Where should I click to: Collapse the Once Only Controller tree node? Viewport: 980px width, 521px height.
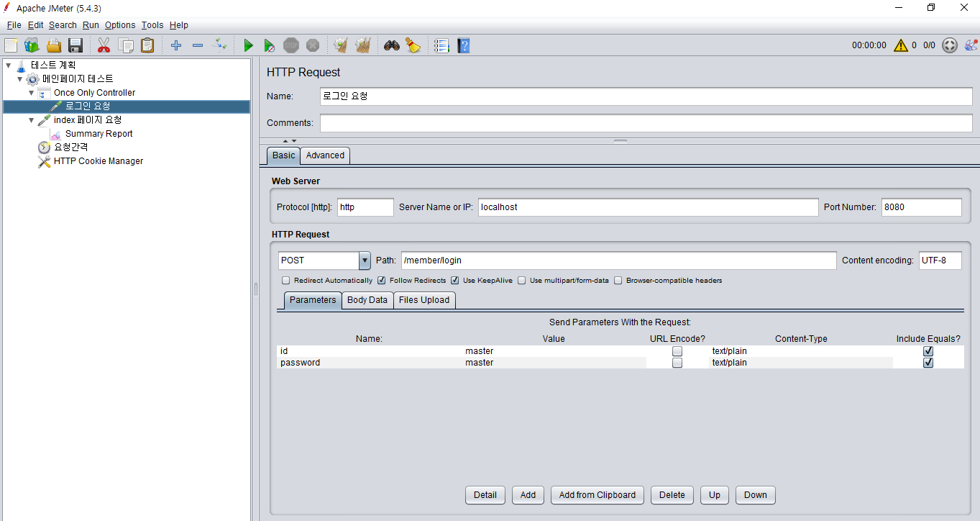32,93
